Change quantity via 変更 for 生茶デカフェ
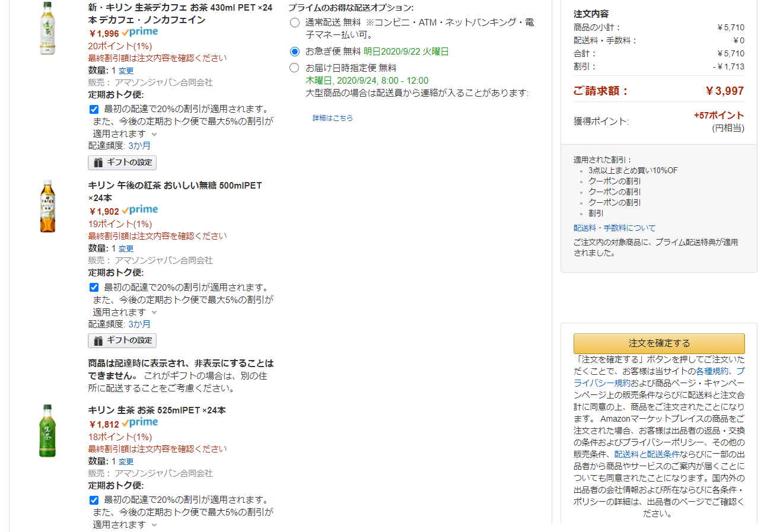Screen dimensions: 764x532 [126, 71]
